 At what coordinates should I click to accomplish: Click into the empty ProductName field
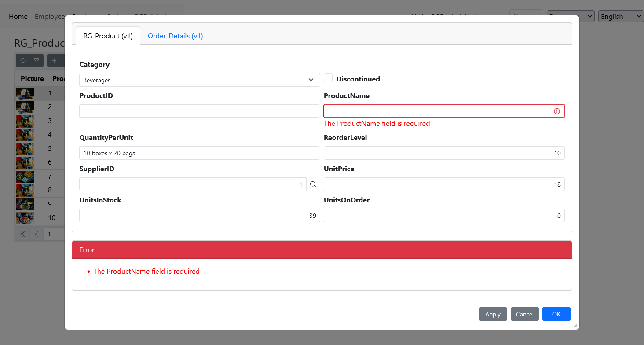tap(438, 111)
